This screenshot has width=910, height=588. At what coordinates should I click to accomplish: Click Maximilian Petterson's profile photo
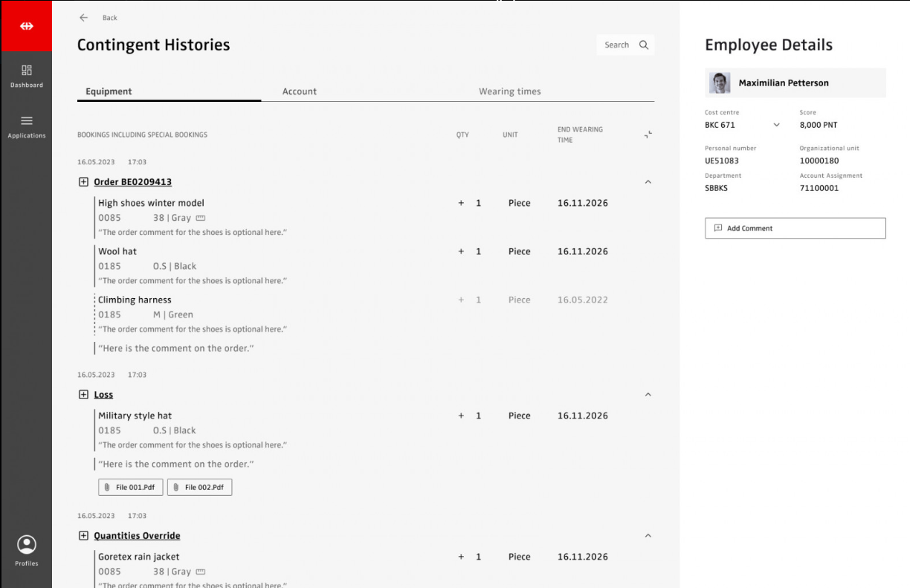[719, 83]
